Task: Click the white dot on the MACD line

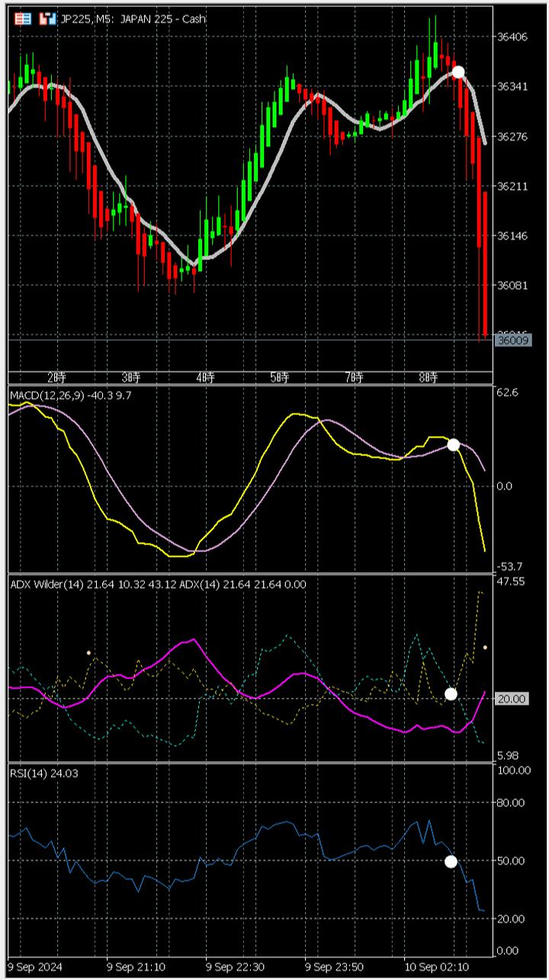Action: click(x=453, y=445)
